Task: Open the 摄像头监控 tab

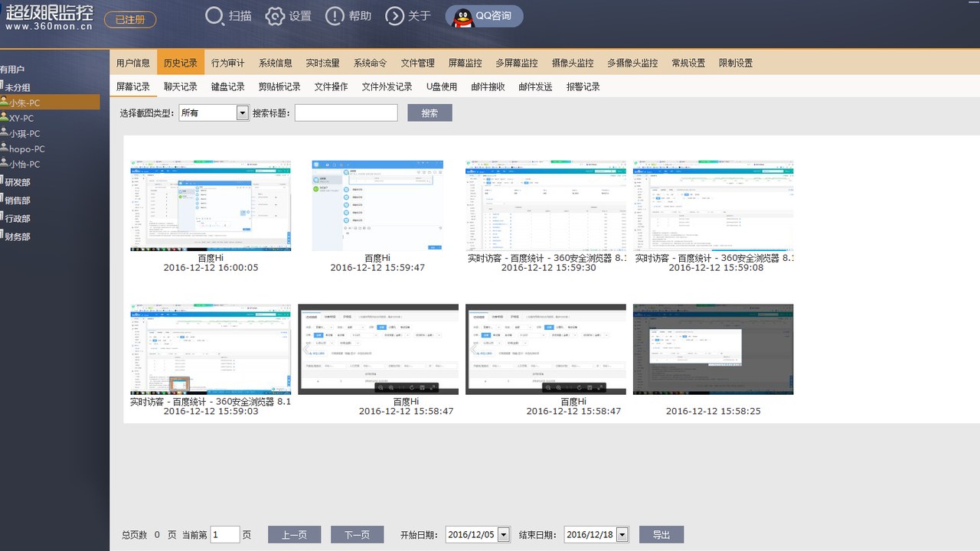Action: [573, 63]
